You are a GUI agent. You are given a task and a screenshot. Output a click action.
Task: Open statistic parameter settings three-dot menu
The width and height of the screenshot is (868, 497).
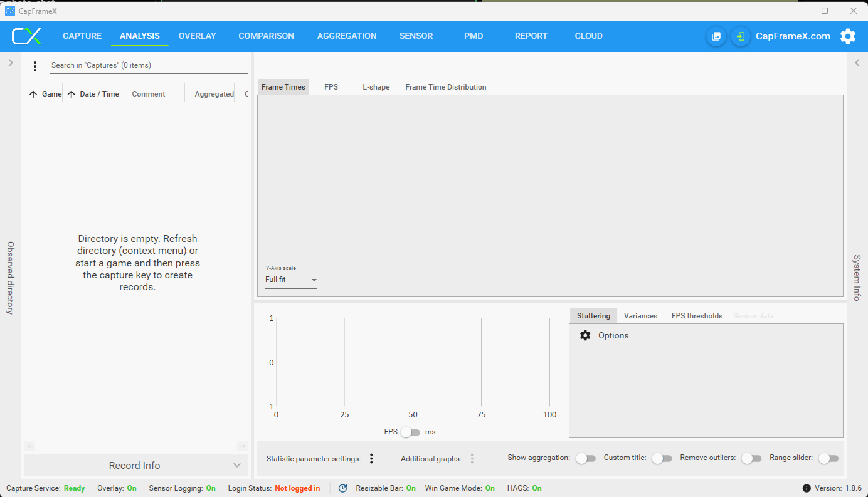371,459
